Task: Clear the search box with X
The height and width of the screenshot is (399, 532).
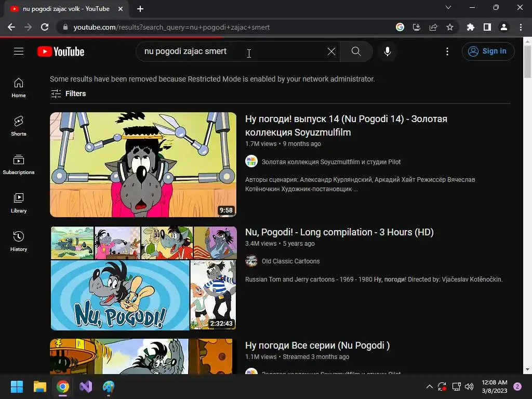Action: pos(331,51)
